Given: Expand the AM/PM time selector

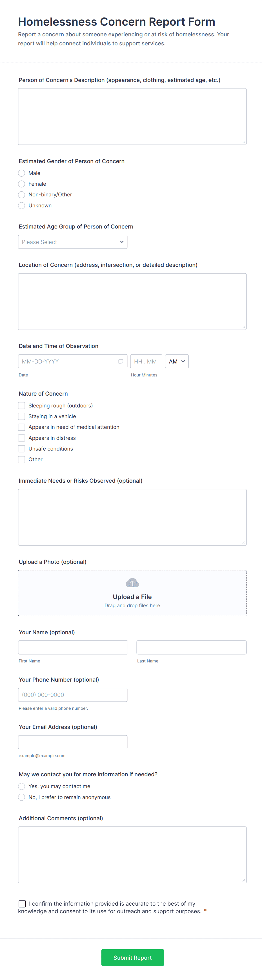Looking at the screenshot, I should click(177, 362).
